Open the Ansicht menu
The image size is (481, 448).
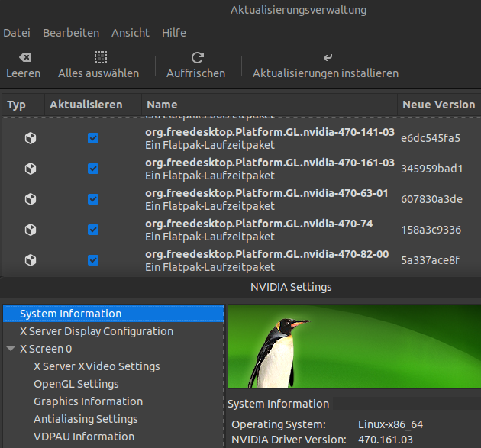131,33
